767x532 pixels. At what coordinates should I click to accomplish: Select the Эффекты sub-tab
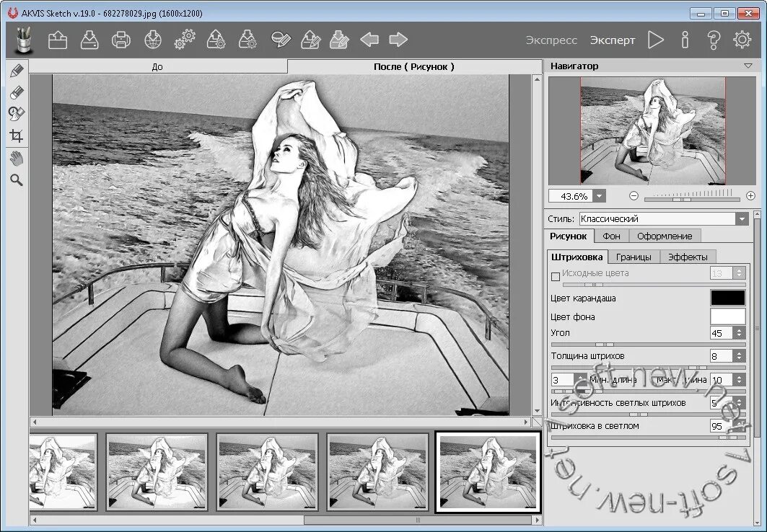coord(688,257)
